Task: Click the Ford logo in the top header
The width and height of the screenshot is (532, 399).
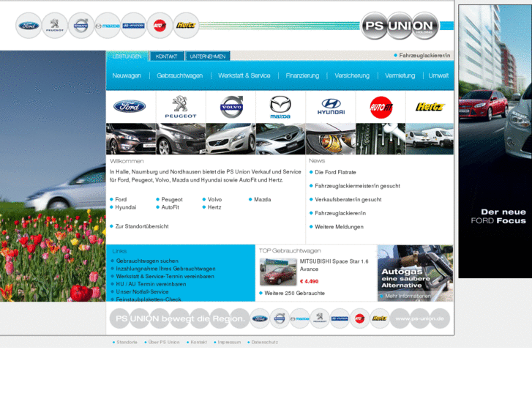Action: [x=29, y=26]
